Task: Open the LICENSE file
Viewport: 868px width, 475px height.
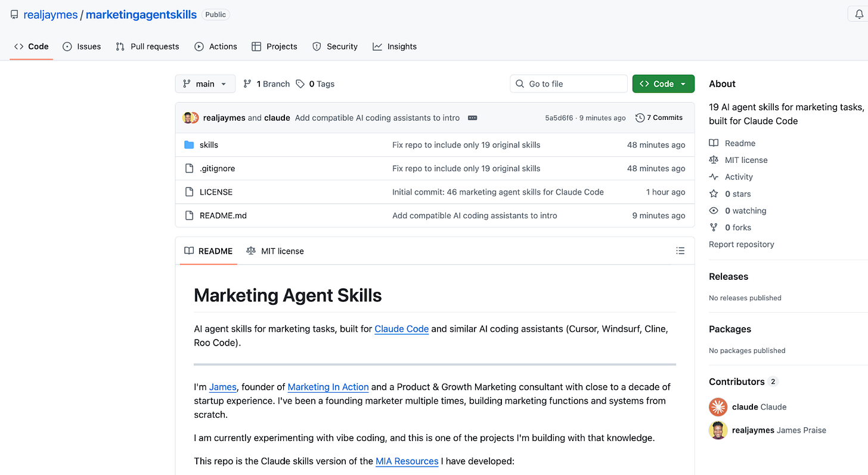Action: [x=216, y=192]
